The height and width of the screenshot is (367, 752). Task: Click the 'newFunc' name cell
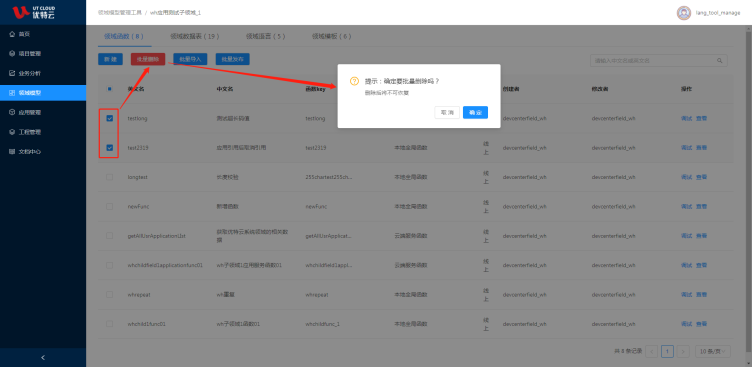(x=138, y=206)
